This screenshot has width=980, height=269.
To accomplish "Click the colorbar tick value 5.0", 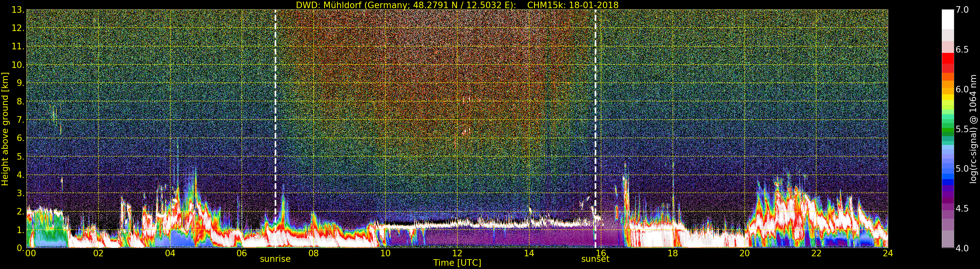I will 962,168.
